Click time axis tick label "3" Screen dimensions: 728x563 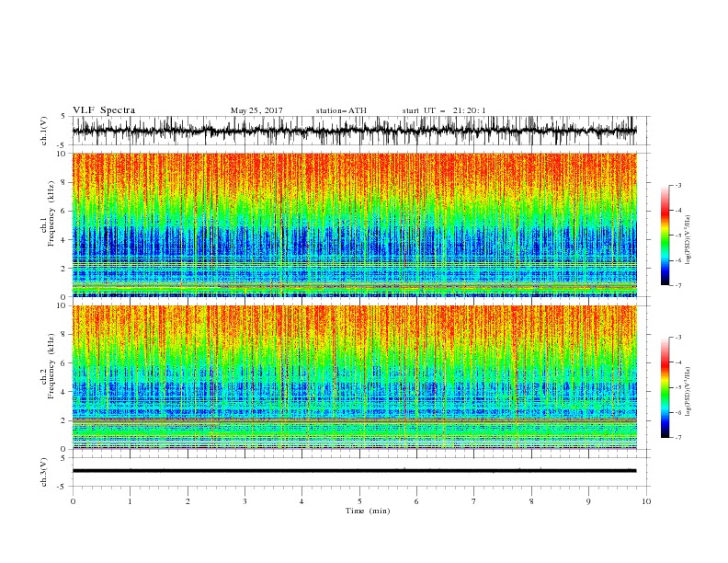pyautogui.click(x=245, y=501)
